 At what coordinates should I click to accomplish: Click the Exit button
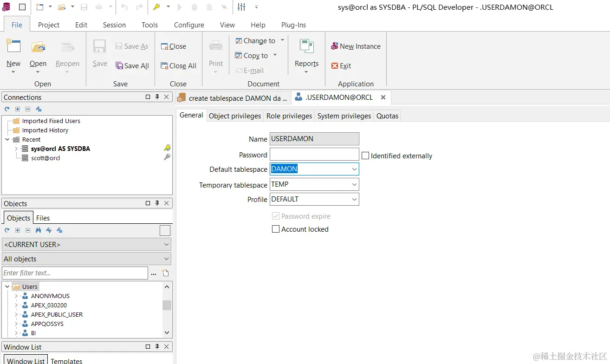(x=341, y=66)
